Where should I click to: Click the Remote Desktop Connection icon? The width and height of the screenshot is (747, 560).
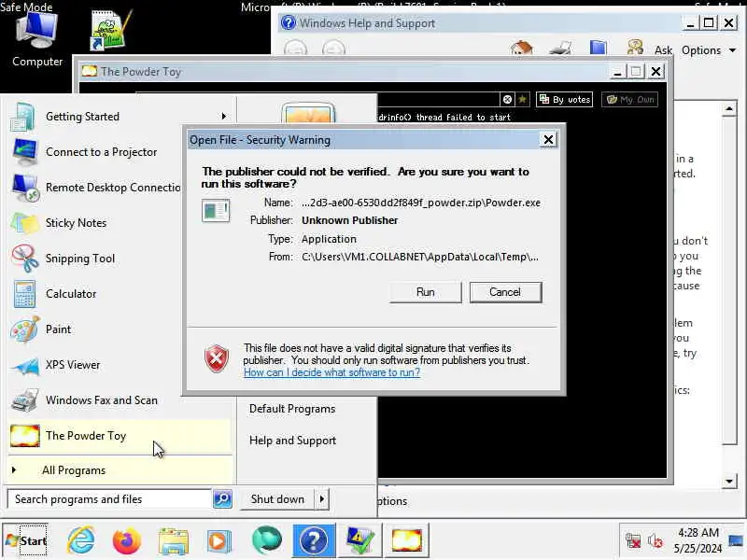click(25, 188)
